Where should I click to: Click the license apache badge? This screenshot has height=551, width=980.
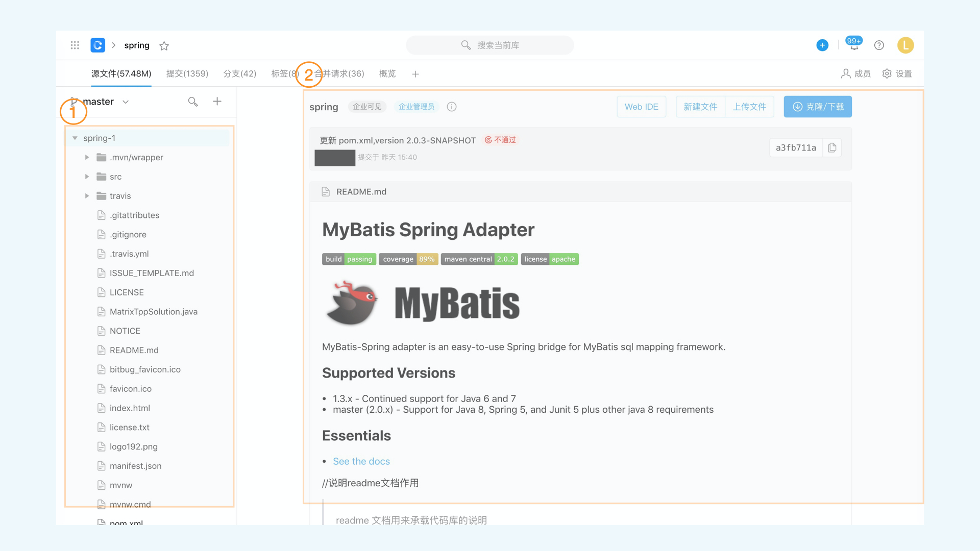[x=550, y=259]
